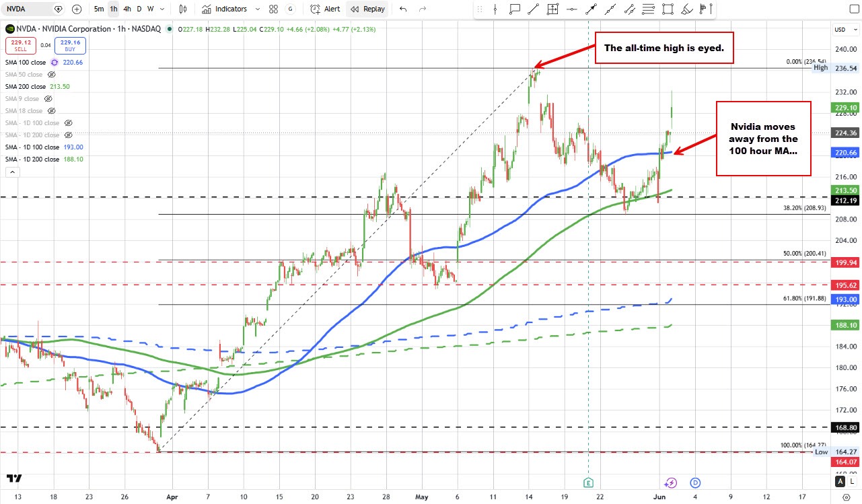Image resolution: width=862 pixels, height=504 pixels.
Task: Click the 168.80 black price label
Action: (845, 427)
